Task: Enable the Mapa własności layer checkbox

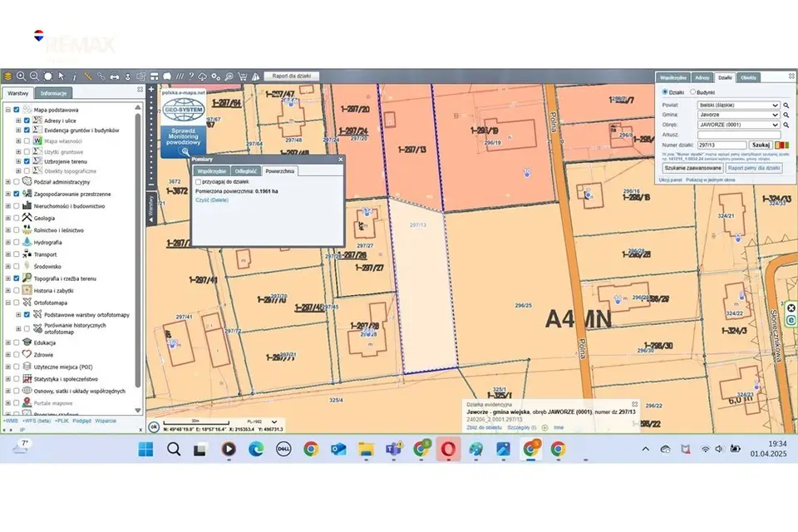Action: click(x=27, y=141)
